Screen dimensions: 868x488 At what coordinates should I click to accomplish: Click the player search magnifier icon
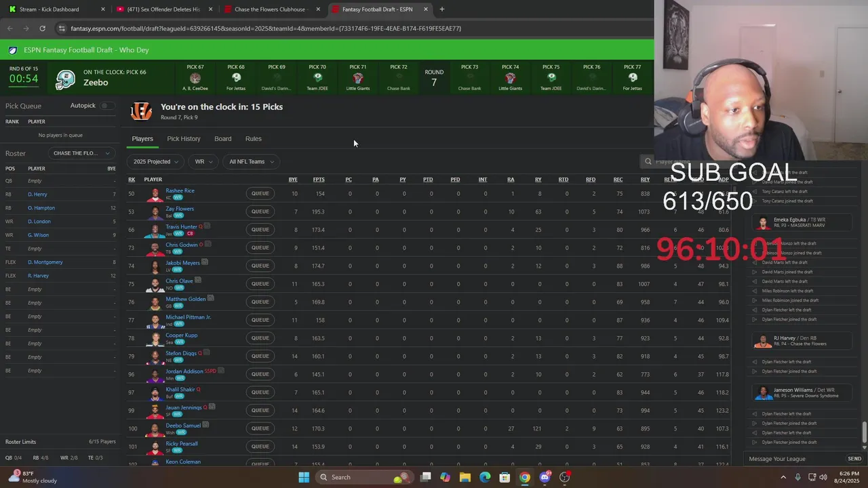pos(648,161)
